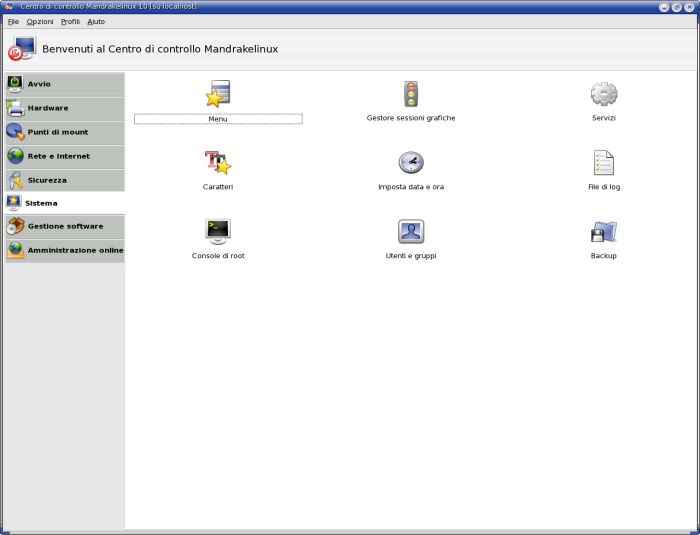Select the Punti di mount category
Viewport: 700px width, 535px height.
point(65,132)
